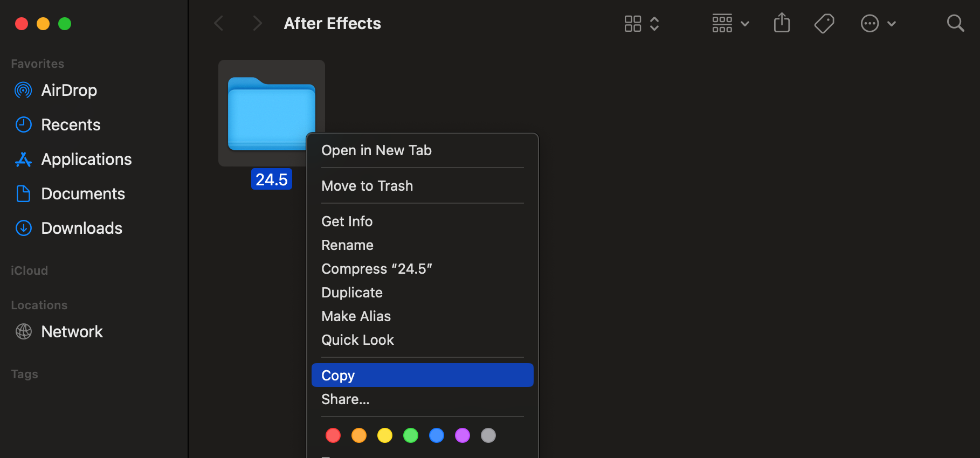The width and height of the screenshot is (980, 458).
Task: Select Move to Trash menu item
Action: coord(367,186)
